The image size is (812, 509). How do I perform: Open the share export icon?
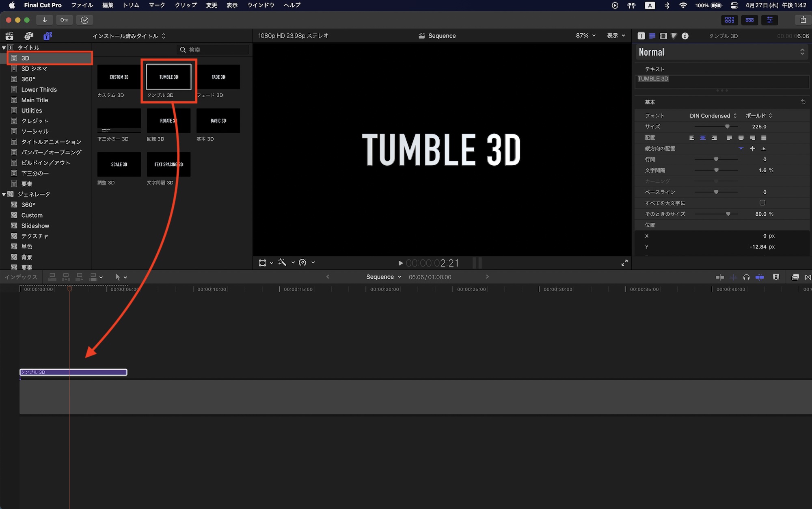pos(803,20)
